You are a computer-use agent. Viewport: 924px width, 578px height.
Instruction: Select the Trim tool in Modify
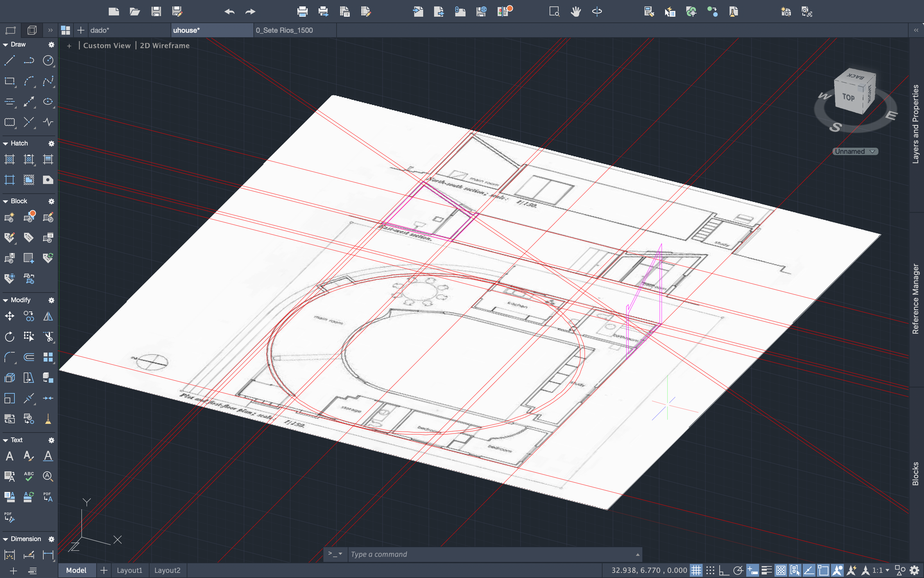pos(48,337)
